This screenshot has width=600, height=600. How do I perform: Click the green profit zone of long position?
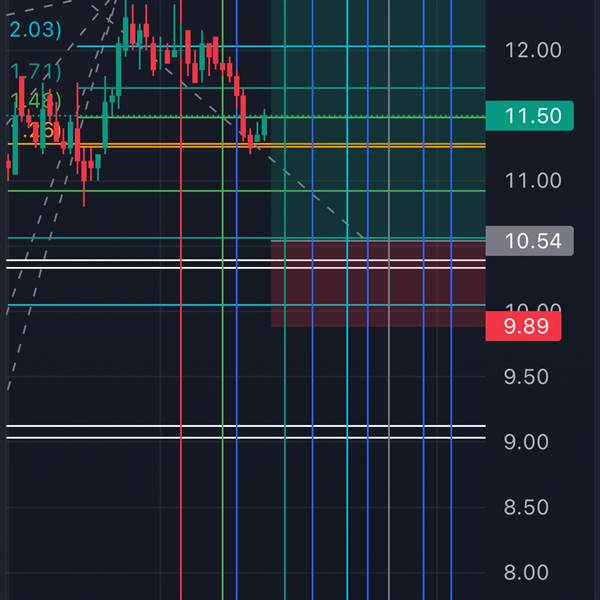(x=378, y=120)
